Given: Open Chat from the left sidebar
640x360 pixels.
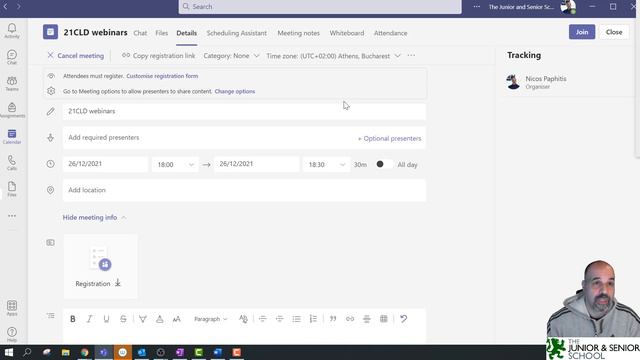Looking at the screenshot, I should pos(12,57).
